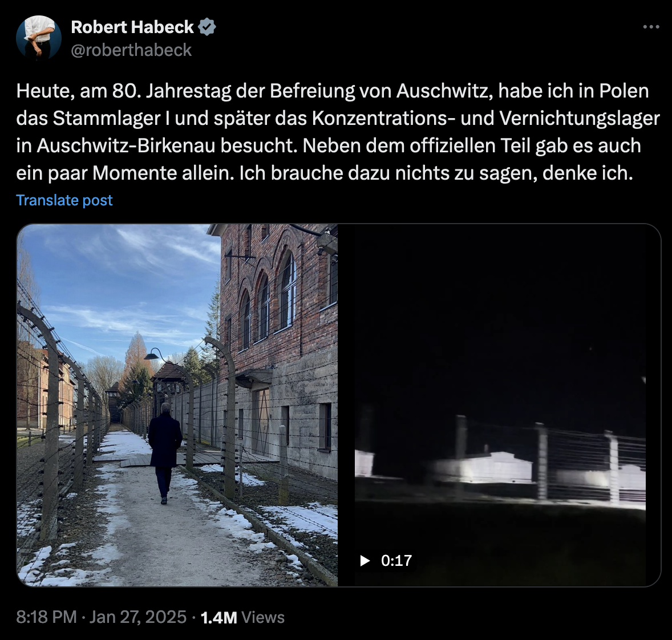Open the three-dot more options menu

click(651, 27)
